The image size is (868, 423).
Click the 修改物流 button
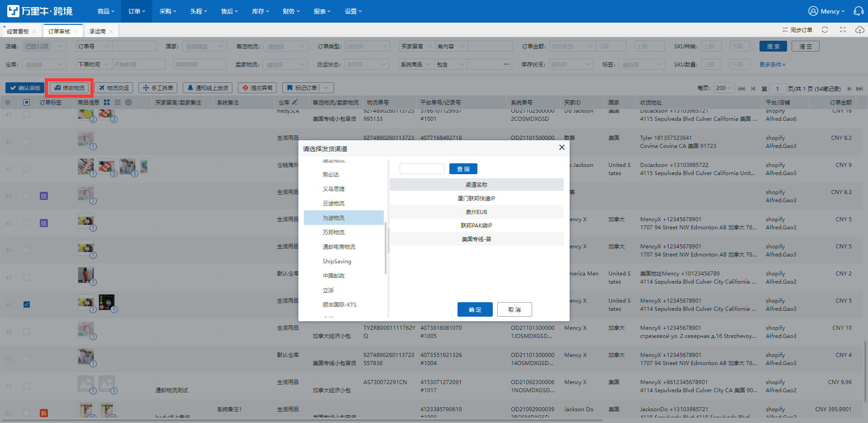(x=69, y=88)
